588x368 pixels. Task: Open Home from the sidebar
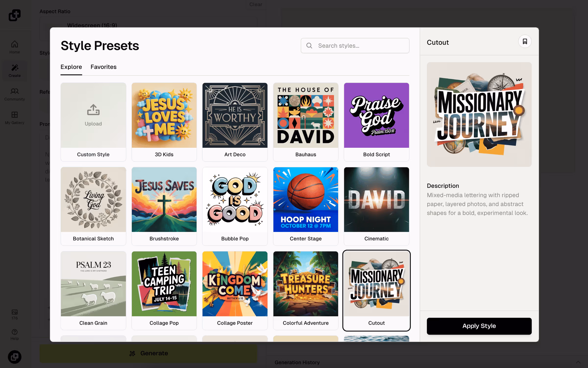coord(14,47)
